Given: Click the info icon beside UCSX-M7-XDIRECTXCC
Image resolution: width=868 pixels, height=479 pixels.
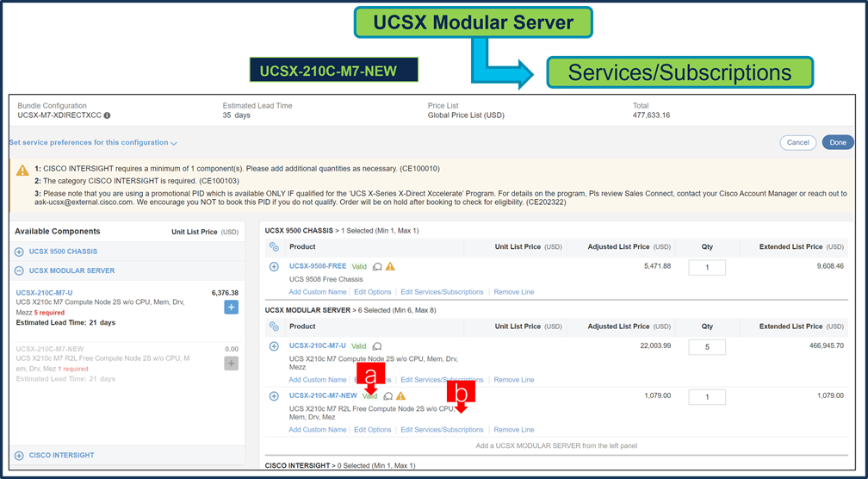Looking at the screenshot, I should [x=107, y=115].
